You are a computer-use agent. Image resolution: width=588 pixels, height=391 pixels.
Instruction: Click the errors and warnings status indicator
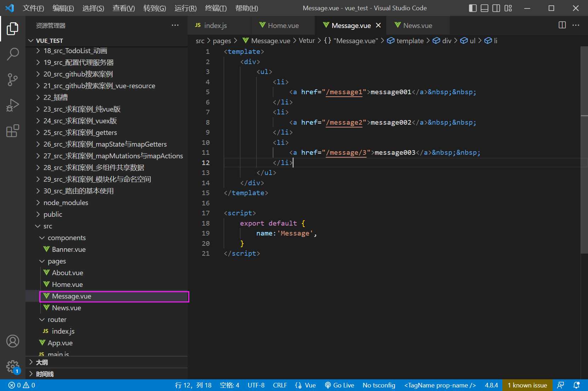point(22,385)
